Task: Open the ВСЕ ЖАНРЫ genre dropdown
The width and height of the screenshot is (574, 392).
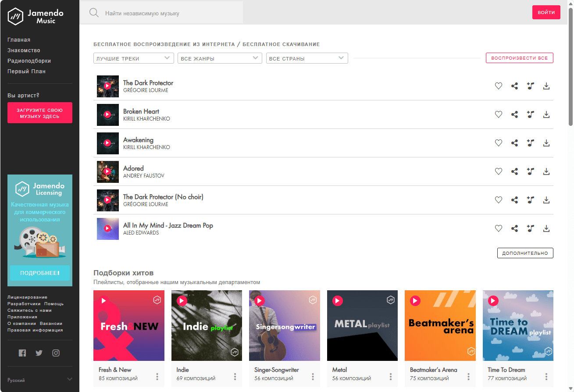Action: [x=220, y=58]
